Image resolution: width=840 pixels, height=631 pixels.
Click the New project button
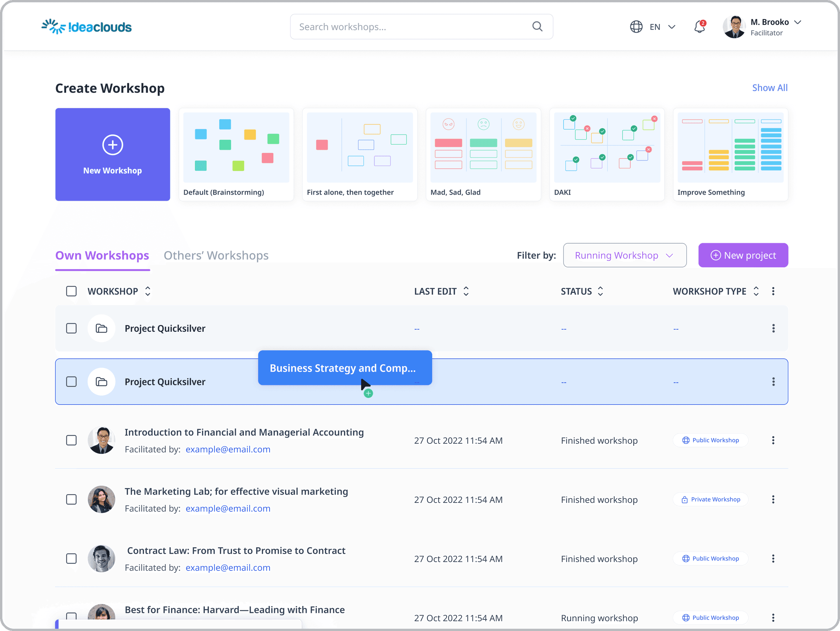click(x=743, y=255)
